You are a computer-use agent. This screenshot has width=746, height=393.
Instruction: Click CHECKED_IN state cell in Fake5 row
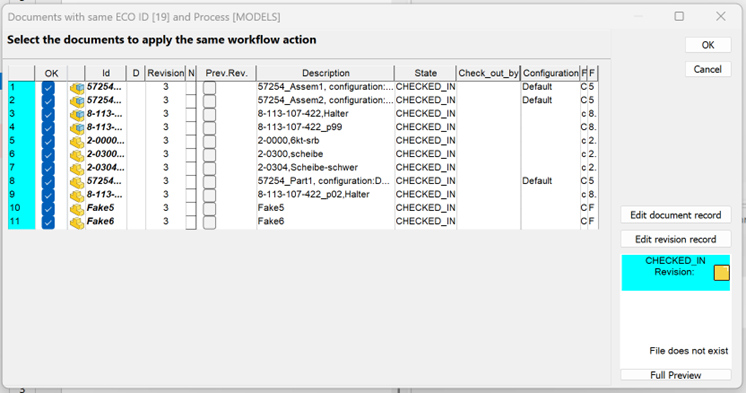425,208
